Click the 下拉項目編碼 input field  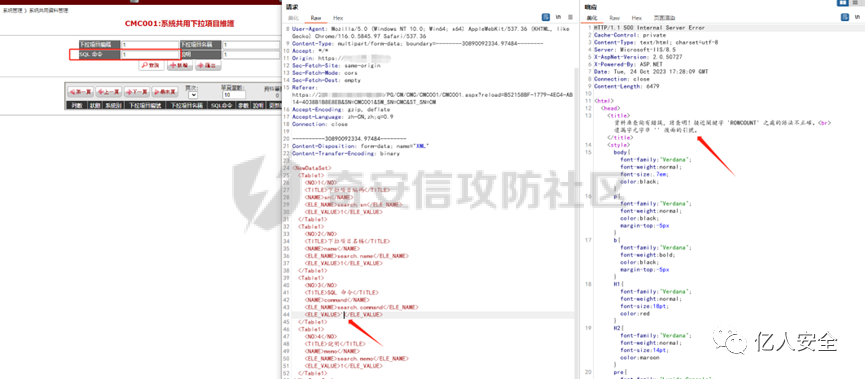point(150,45)
